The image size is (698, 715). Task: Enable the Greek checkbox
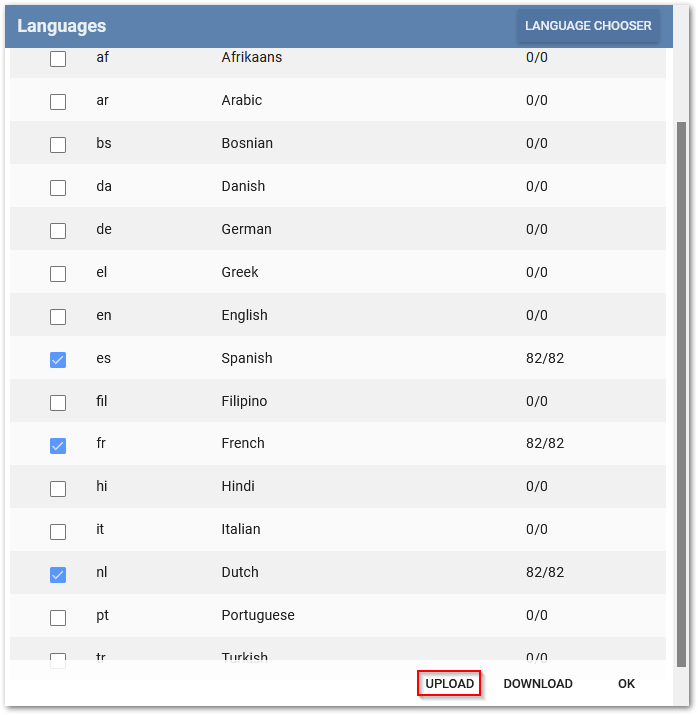point(58,274)
